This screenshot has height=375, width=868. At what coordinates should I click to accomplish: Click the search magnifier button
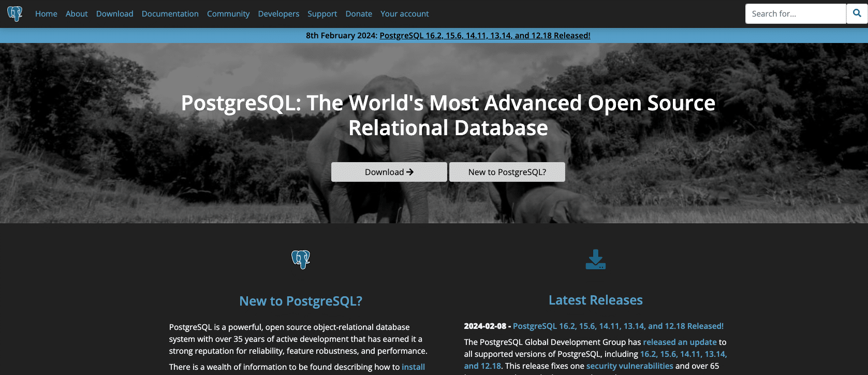pos(857,13)
